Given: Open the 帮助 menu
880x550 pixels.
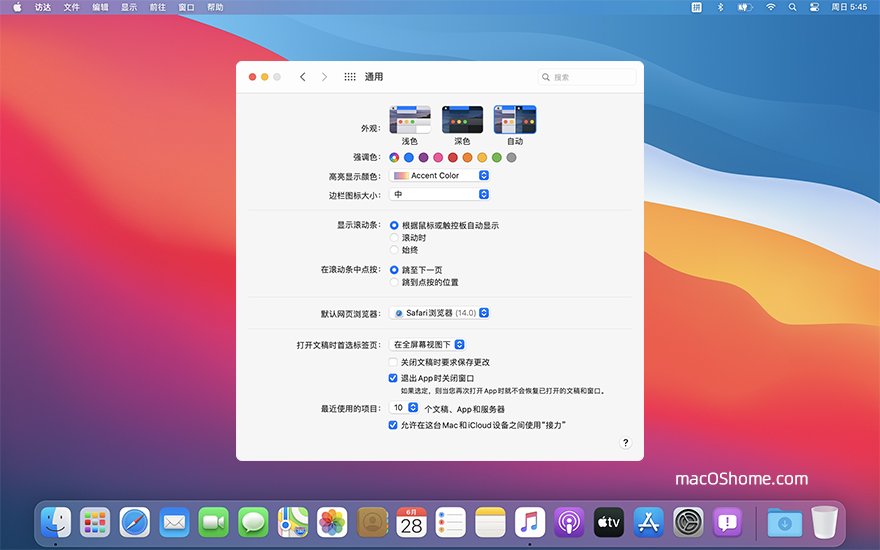Looking at the screenshot, I should [215, 7].
